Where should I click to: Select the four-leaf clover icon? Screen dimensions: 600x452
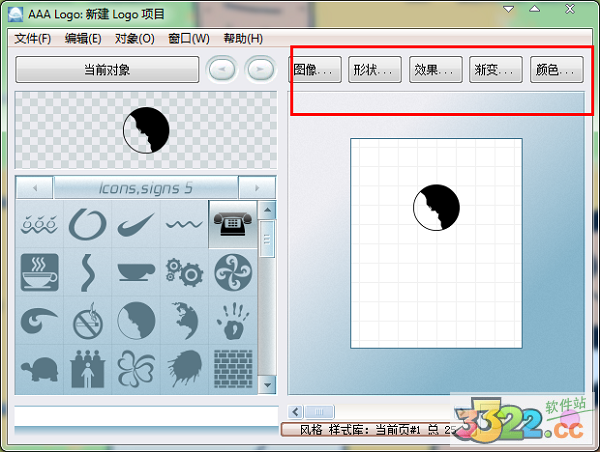(x=136, y=369)
